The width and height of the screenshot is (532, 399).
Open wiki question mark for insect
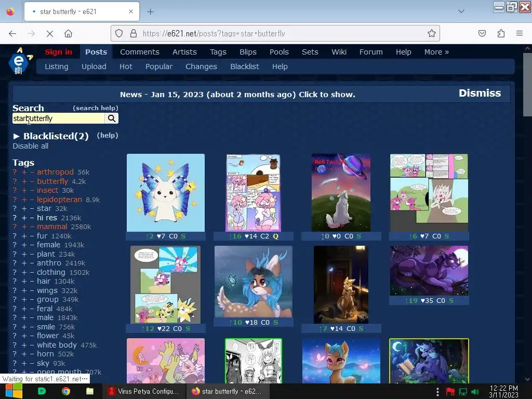pyautogui.click(x=15, y=190)
